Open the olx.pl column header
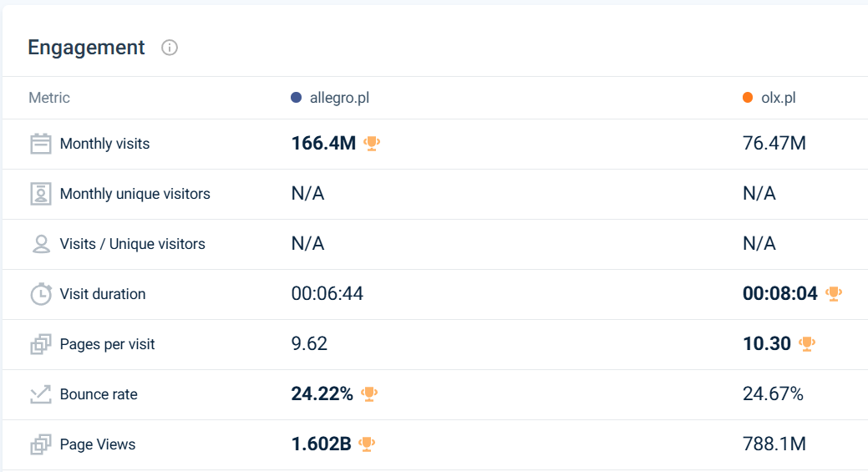 pos(778,98)
